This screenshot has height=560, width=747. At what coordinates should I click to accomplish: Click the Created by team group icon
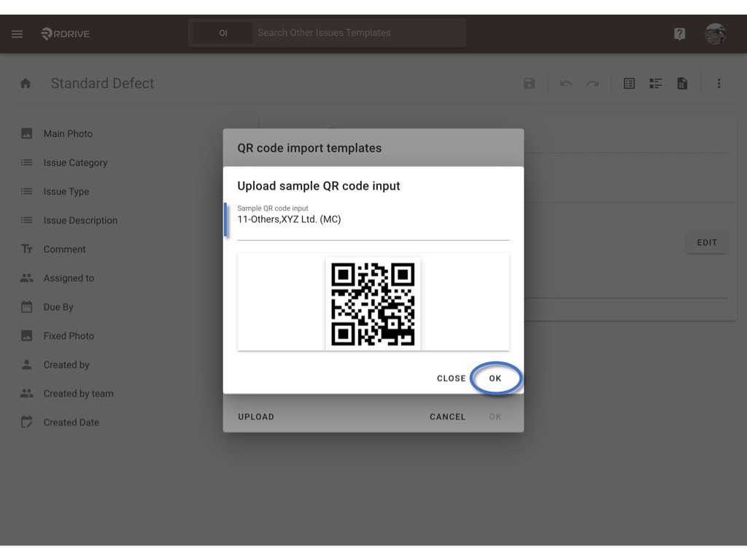pos(27,393)
